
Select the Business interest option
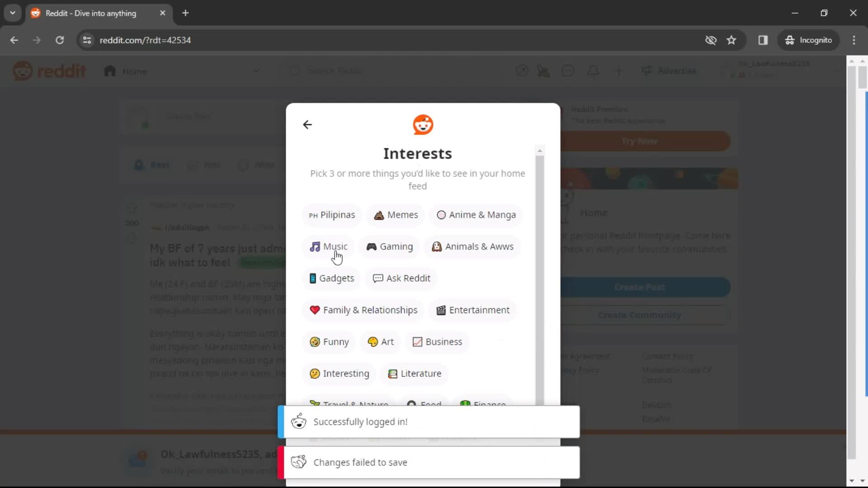coord(438,342)
